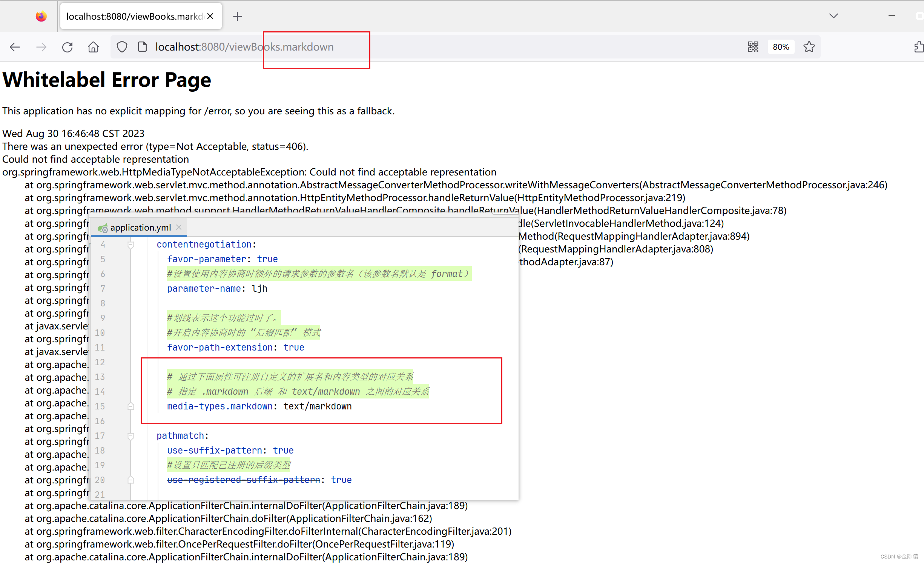Show tracking protection shield info

tap(122, 47)
